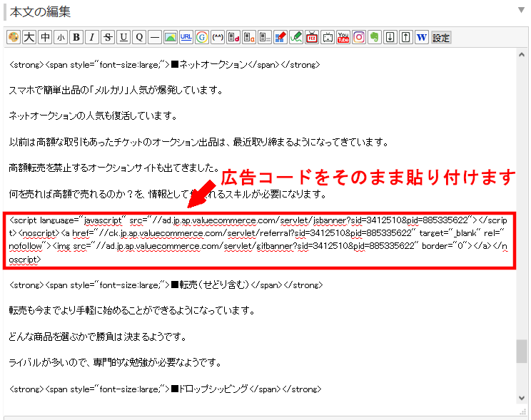Click the editor scrollbar up arrow
The height and width of the screenshot is (420, 531).
[x=522, y=54]
